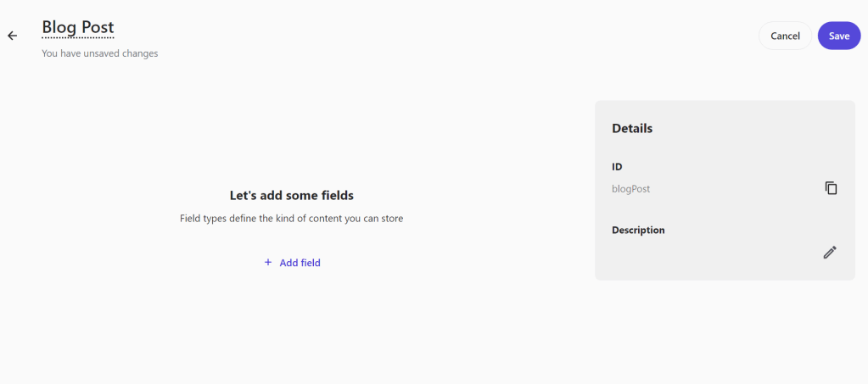
Task: Click the "You have unsaved changes" notice
Action: tap(99, 53)
